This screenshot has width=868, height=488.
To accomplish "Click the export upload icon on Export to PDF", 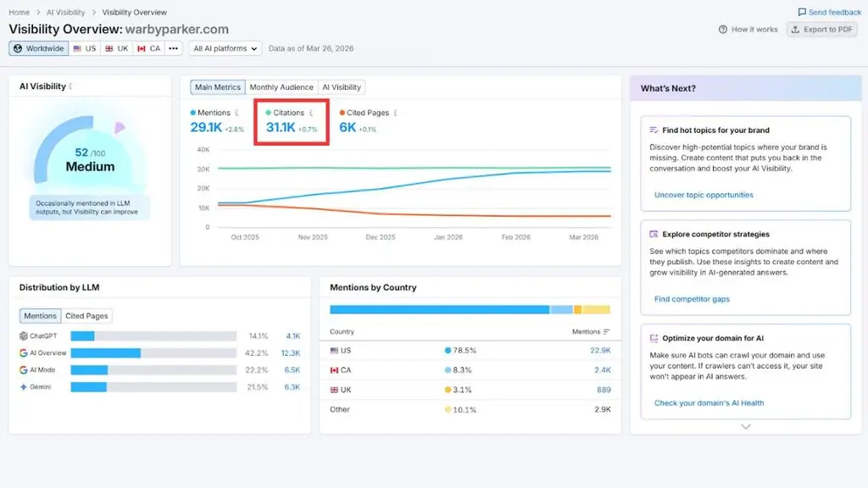I will [x=795, y=30].
